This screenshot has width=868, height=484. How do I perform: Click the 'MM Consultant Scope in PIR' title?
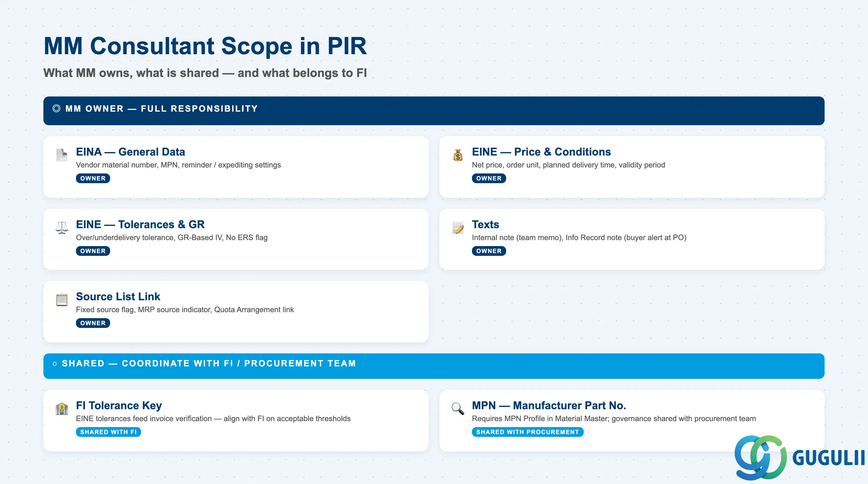pos(205,46)
